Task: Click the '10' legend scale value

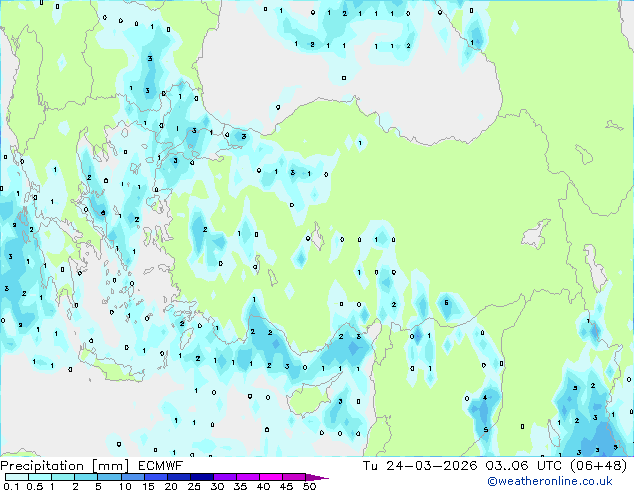Action: 125,486
